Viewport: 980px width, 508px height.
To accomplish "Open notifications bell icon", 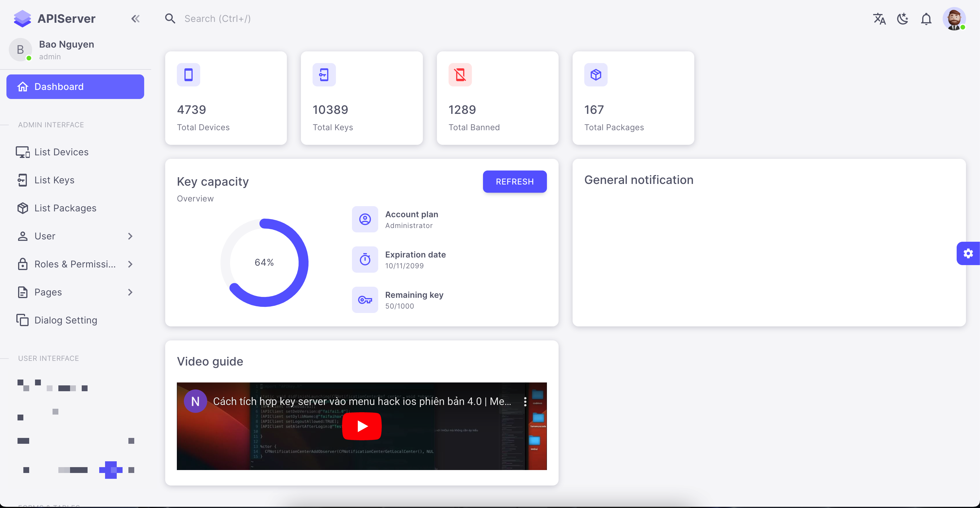I will (926, 19).
